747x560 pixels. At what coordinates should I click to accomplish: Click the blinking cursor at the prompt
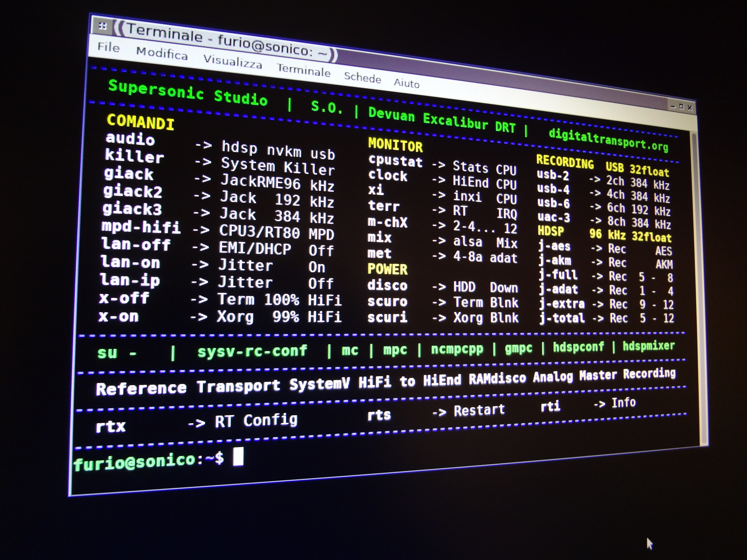[238, 456]
